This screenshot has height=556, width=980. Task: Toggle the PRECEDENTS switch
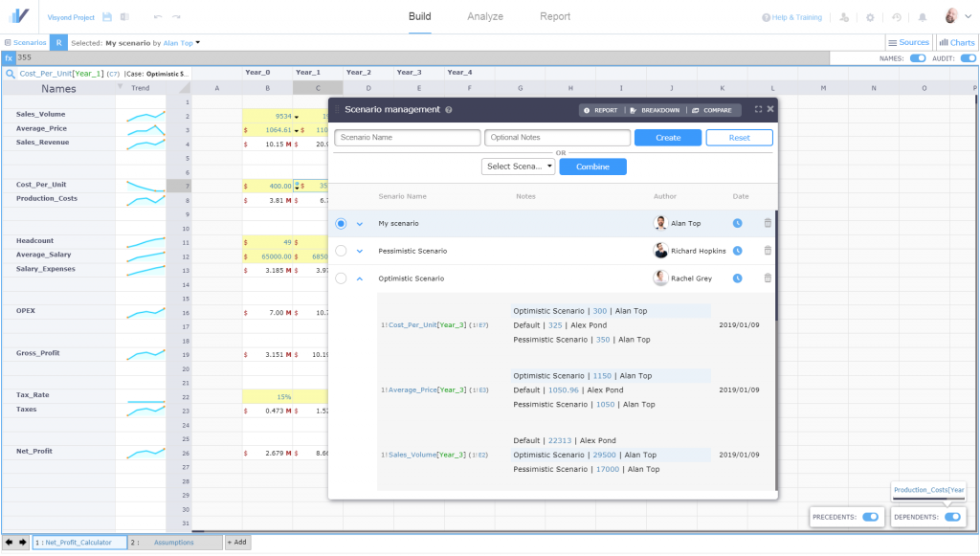[870, 518]
